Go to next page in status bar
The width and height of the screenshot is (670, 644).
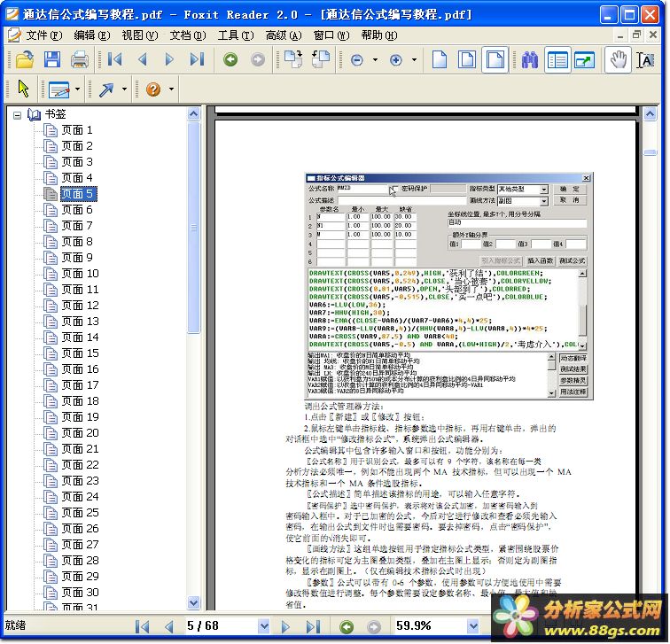285,627
